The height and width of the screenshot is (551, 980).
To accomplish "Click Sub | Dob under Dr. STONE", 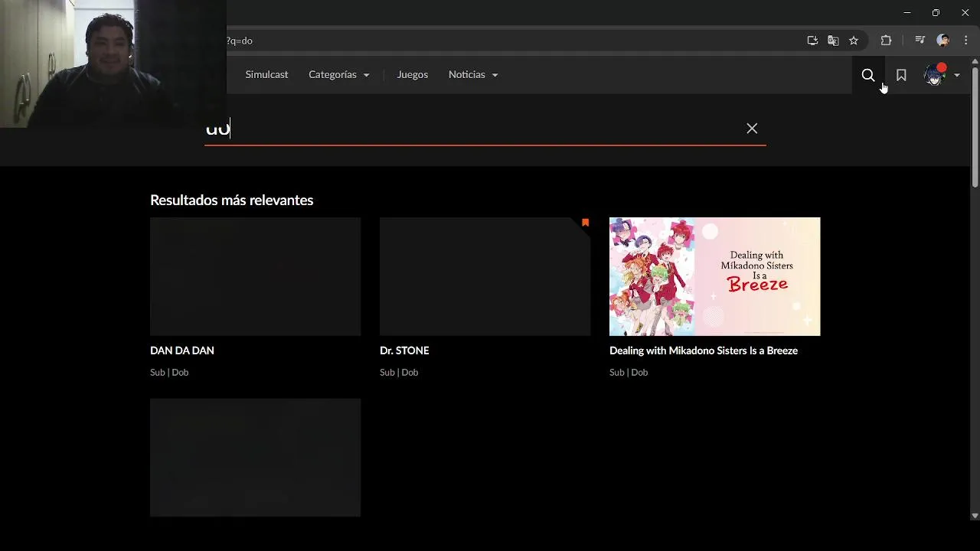I will [x=399, y=373].
